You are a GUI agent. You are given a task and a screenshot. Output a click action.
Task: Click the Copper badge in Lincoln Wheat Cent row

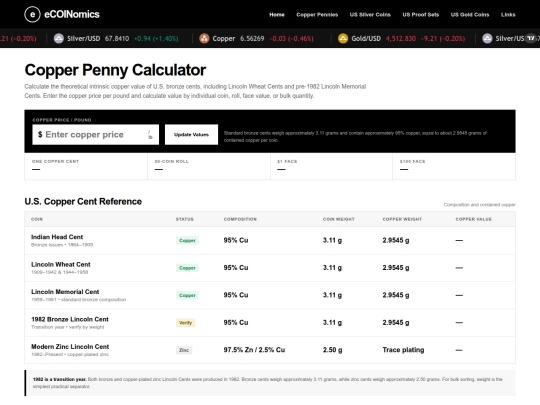(187, 268)
